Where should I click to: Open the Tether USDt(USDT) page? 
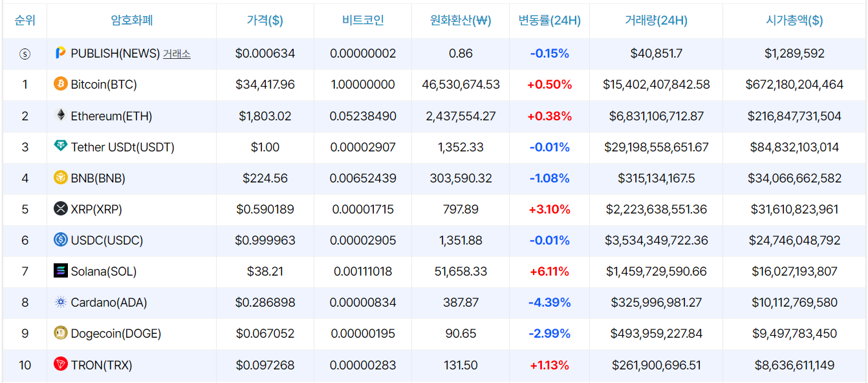coord(123,147)
